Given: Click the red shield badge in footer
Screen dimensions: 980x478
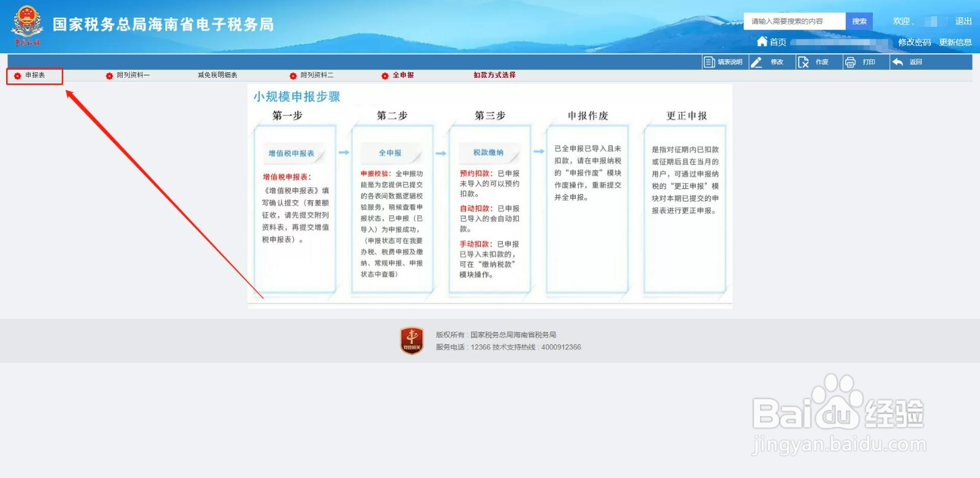Looking at the screenshot, I should click(412, 341).
